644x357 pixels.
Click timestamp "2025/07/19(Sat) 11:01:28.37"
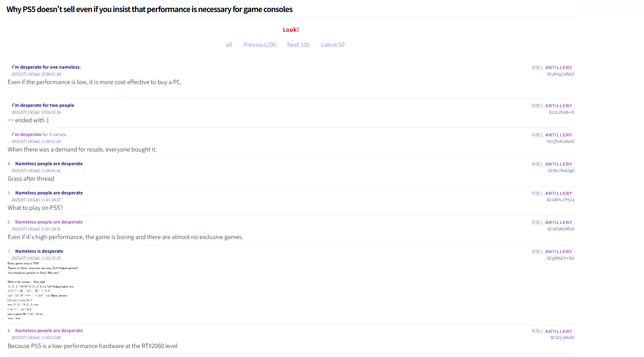tap(36, 200)
